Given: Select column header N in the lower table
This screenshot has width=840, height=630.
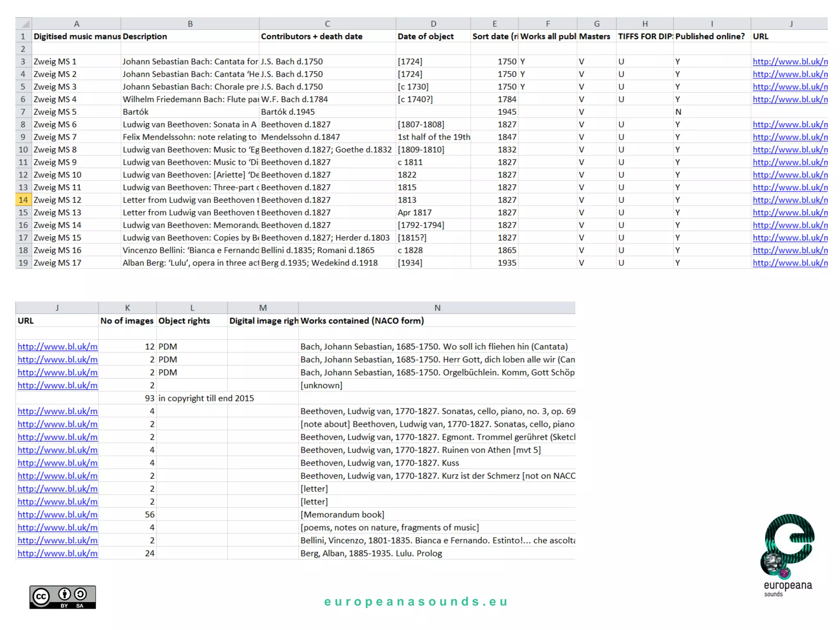Looking at the screenshot, I should pyautogui.click(x=437, y=308).
